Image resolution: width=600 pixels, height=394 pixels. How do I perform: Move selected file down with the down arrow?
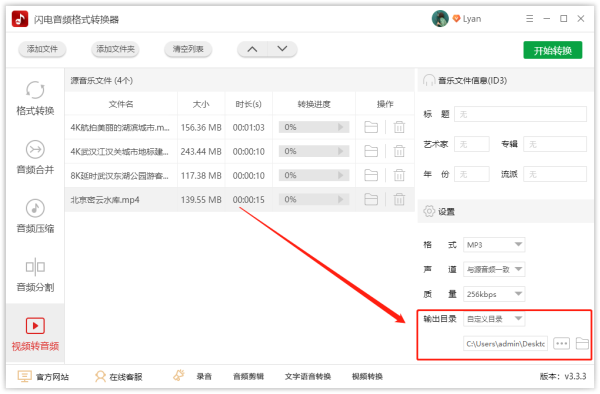coord(282,49)
